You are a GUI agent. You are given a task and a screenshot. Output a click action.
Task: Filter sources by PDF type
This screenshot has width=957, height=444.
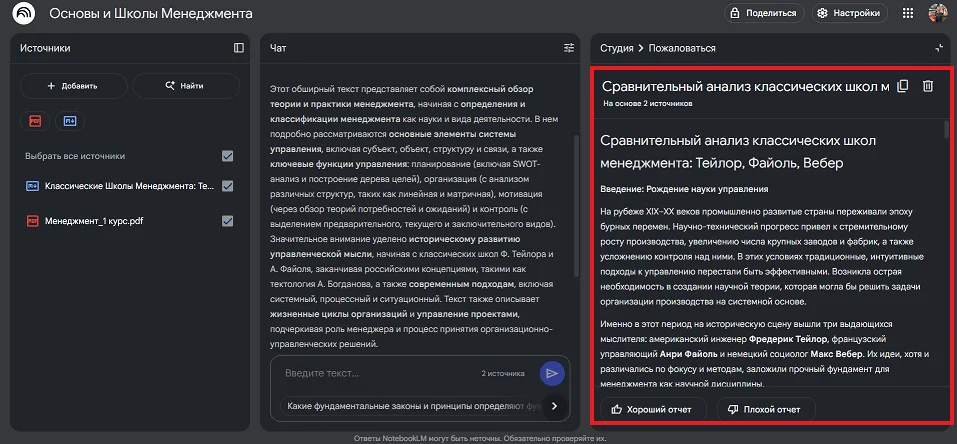pyautogui.click(x=36, y=120)
